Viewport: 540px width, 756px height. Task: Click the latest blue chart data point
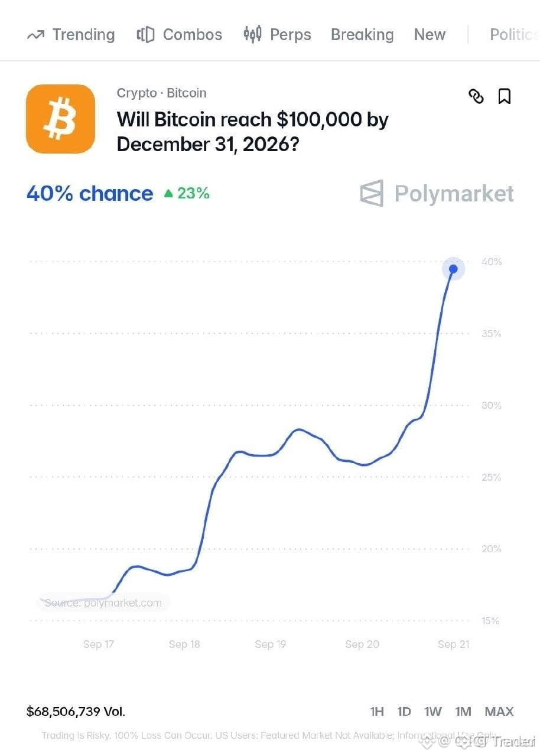pos(453,269)
